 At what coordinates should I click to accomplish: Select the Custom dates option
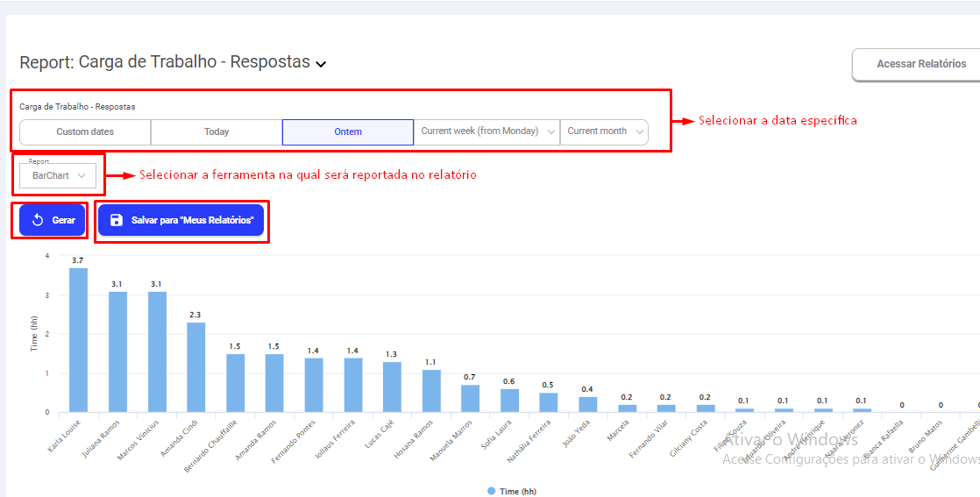coord(85,131)
